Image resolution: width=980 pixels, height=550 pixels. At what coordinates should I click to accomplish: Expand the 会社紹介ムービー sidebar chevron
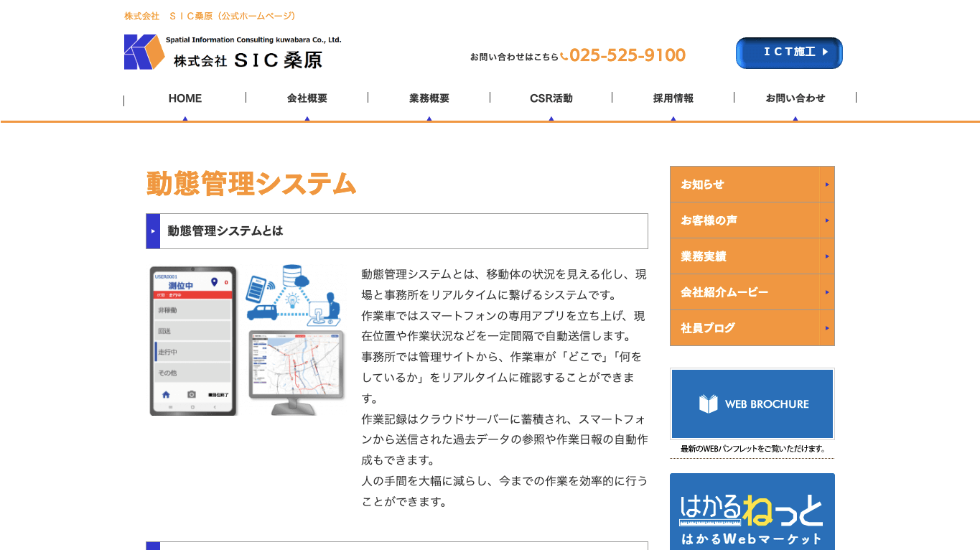pyautogui.click(x=827, y=292)
